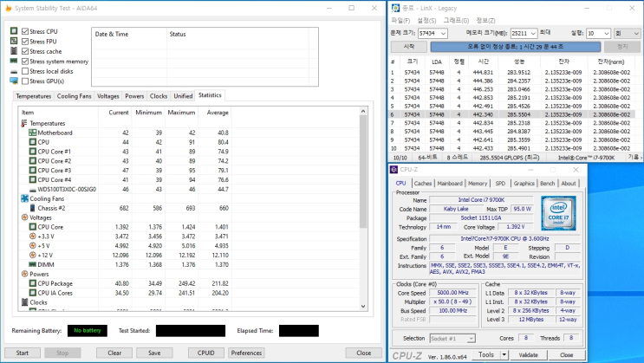Open the CPU-Z Tools dropdown arrow

(x=504, y=355)
